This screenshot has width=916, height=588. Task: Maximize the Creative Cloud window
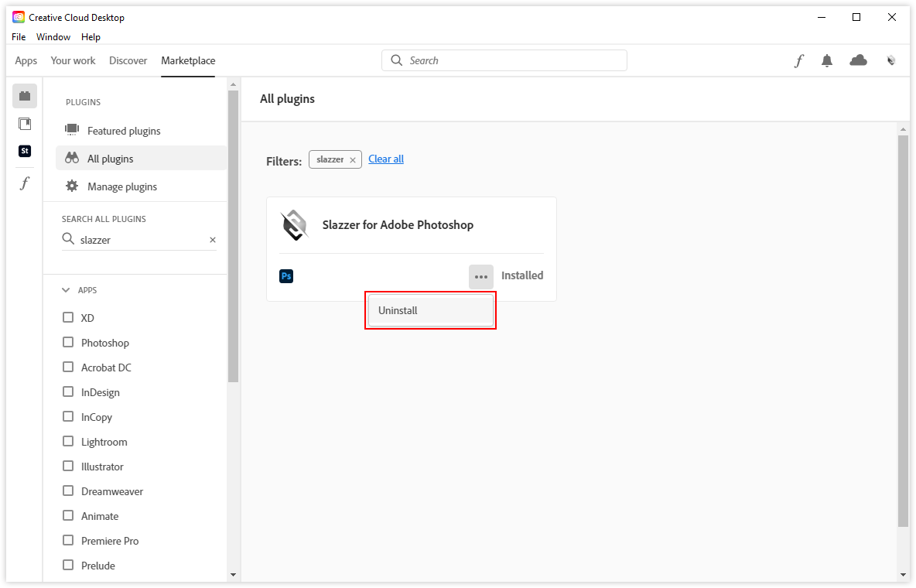click(x=856, y=18)
